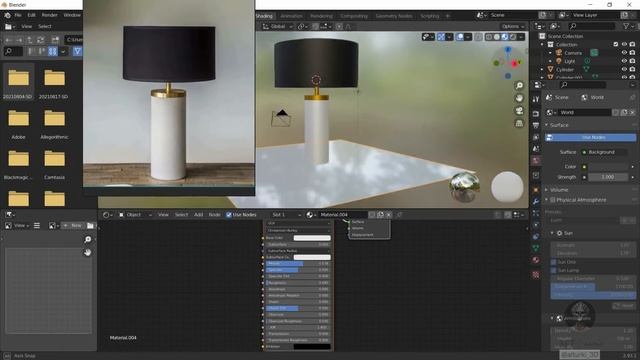Open the Edit menu
640x360 pixels.
31,15
